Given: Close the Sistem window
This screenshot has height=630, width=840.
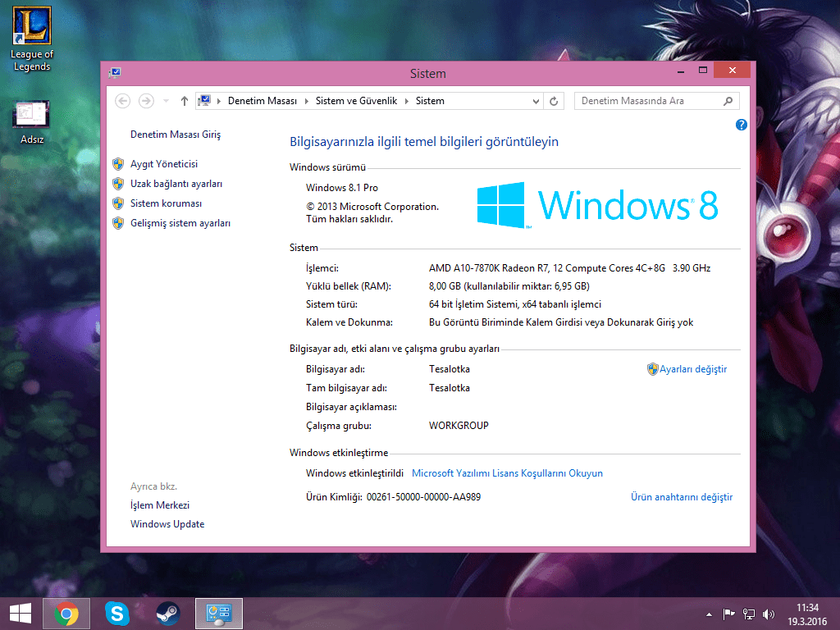Looking at the screenshot, I should coord(733,71).
